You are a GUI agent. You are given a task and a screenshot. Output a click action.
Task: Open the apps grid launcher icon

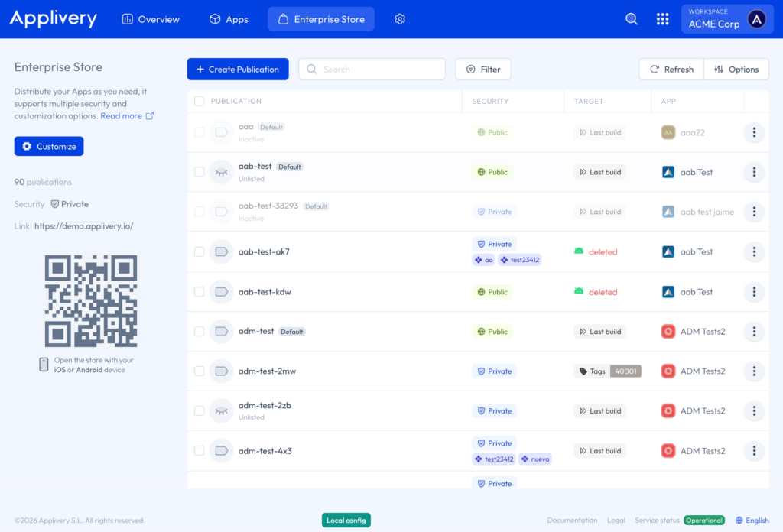pos(663,19)
